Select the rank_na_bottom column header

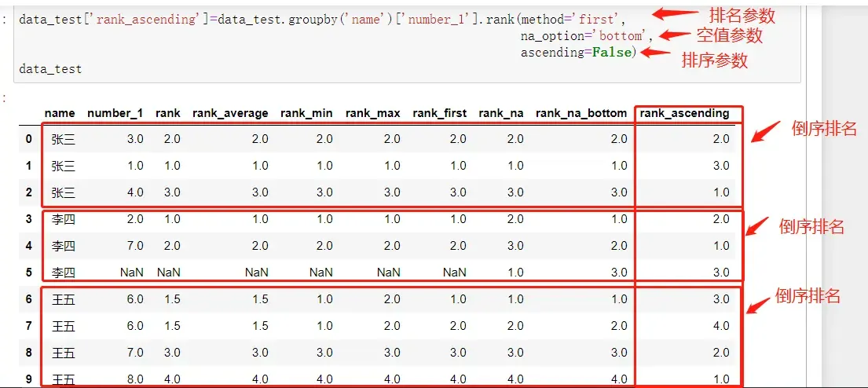coord(581,113)
